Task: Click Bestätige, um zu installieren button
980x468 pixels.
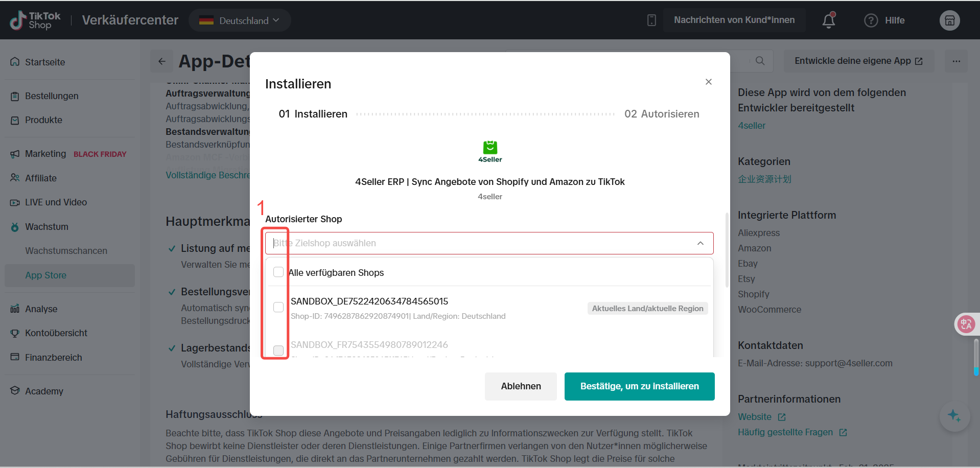Action: pos(639,386)
